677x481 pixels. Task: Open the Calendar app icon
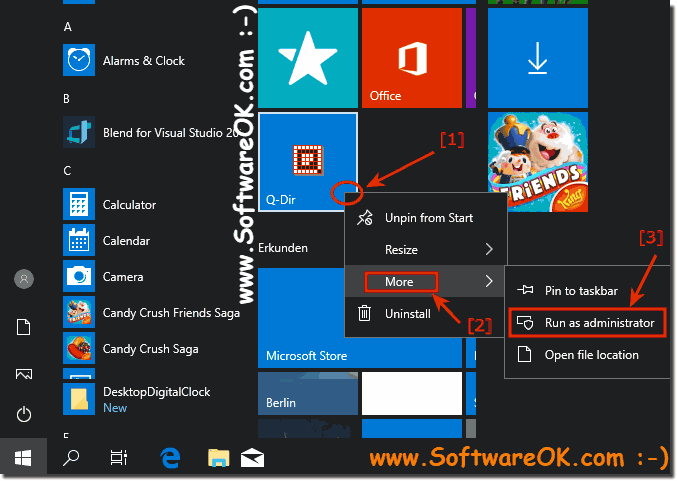[79, 240]
